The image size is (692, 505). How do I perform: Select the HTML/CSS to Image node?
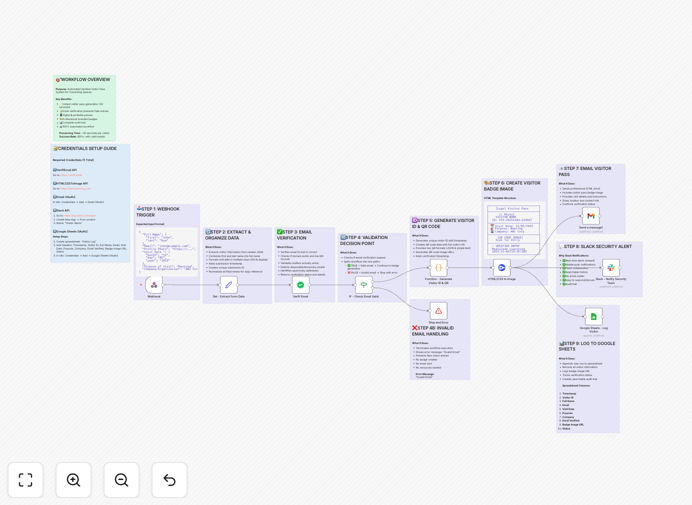(x=502, y=268)
